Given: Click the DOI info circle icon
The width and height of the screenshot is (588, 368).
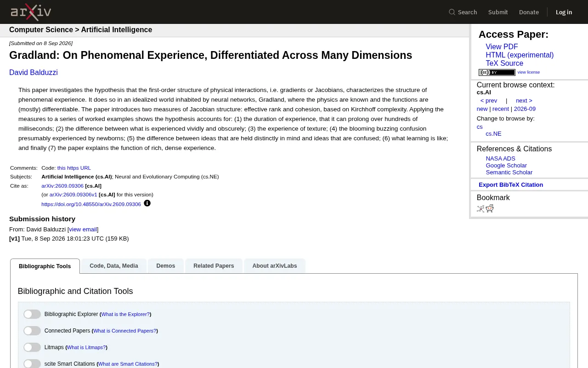Looking at the screenshot, I should pyautogui.click(x=147, y=203).
